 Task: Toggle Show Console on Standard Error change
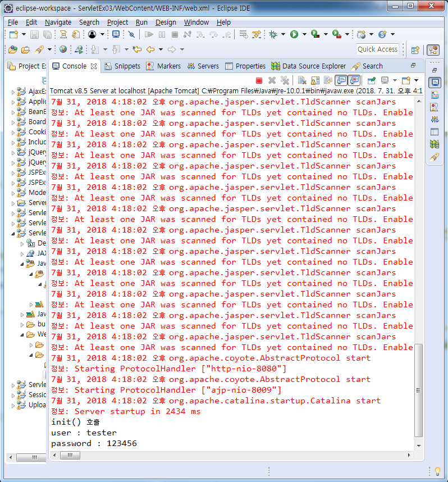(x=354, y=80)
